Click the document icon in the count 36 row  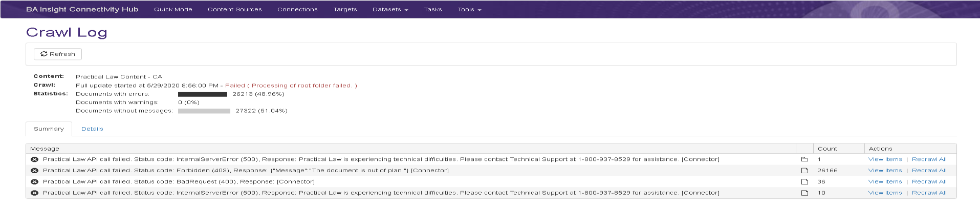click(804, 182)
